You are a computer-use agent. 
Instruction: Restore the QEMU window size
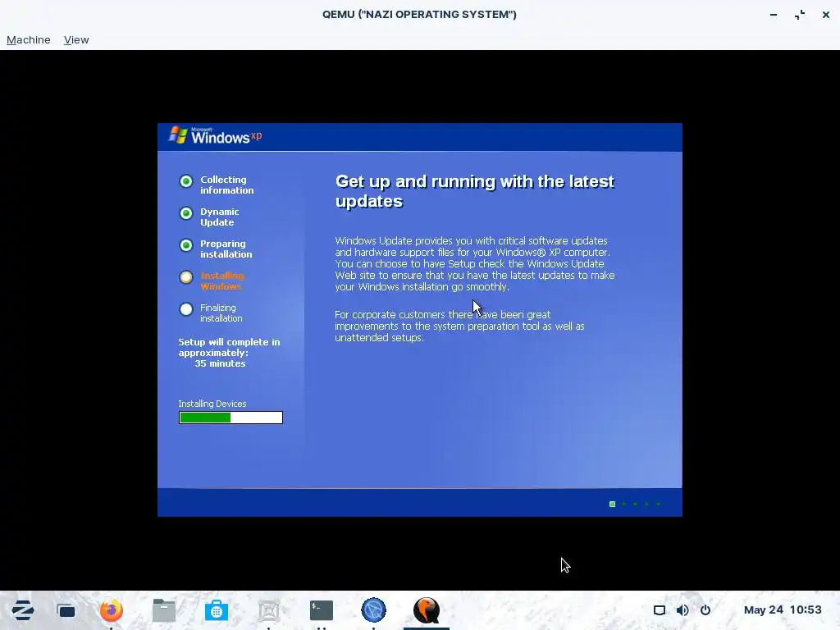(800, 15)
